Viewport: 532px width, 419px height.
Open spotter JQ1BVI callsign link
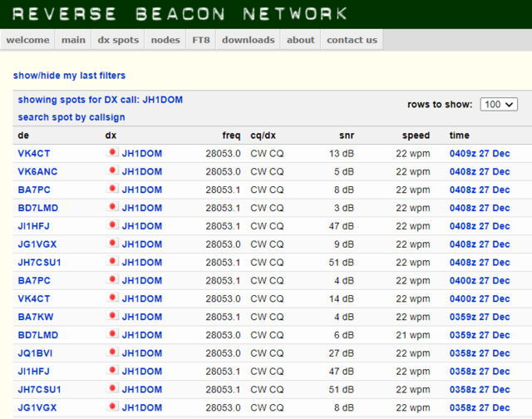35,353
